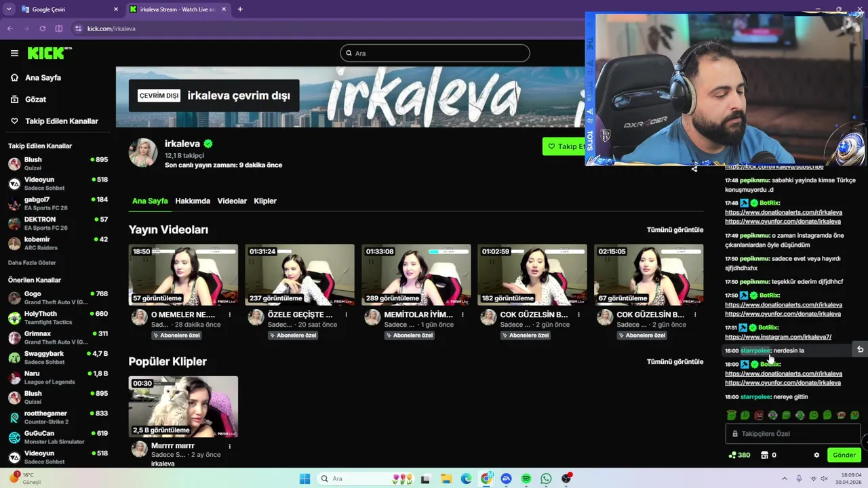Open options menu for Mırrrr mırrrr clip
The width and height of the screenshot is (868, 488).
coord(230,446)
